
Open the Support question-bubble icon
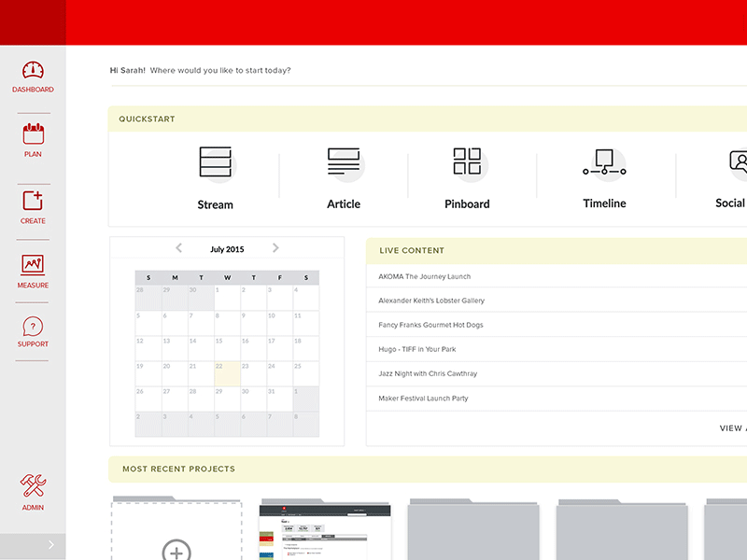pos(33,326)
